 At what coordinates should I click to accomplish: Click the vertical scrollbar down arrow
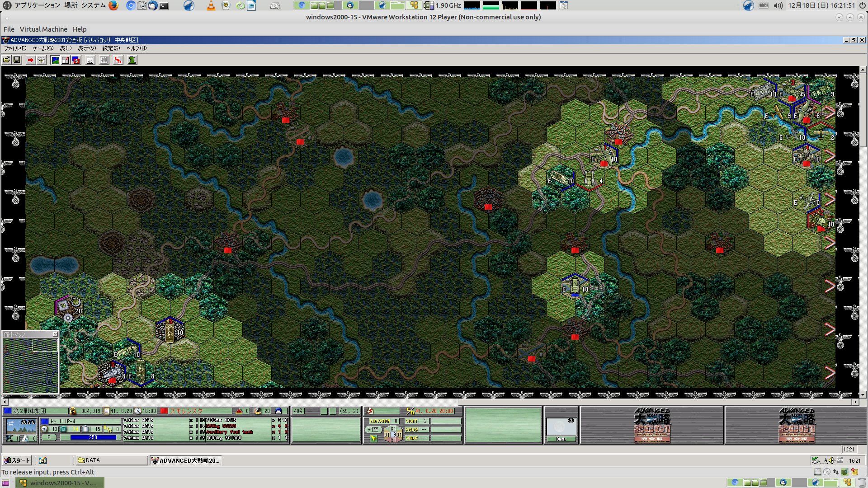tap(863, 394)
